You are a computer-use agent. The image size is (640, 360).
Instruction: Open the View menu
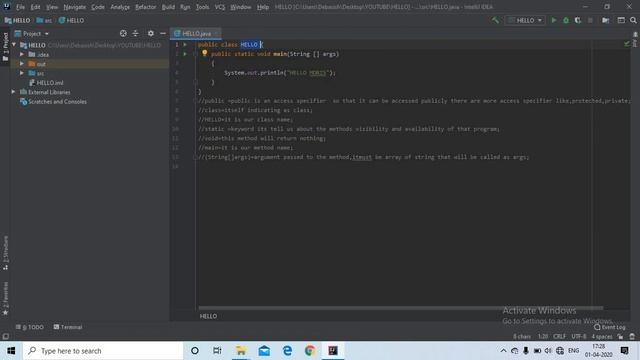point(52,7)
